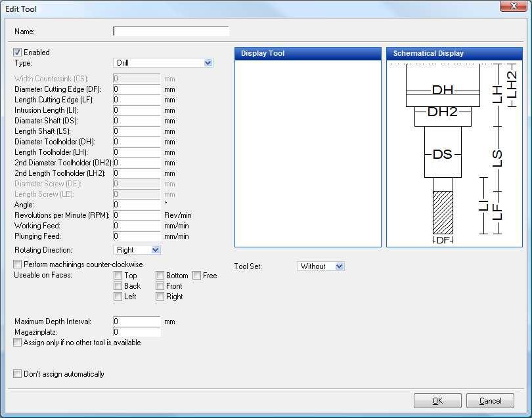532x418 pixels.
Task: Open the Type dropdown showing Drill
Action: coord(163,63)
